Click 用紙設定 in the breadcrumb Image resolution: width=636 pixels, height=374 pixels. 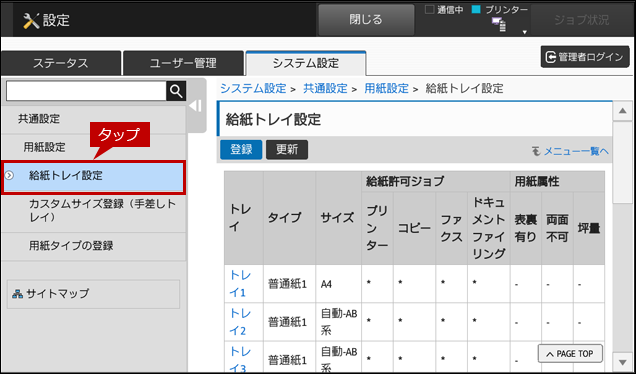(x=386, y=88)
